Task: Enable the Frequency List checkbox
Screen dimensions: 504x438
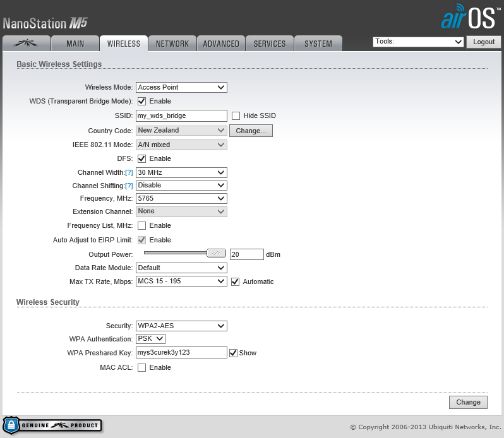Action: [x=141, y=225]
